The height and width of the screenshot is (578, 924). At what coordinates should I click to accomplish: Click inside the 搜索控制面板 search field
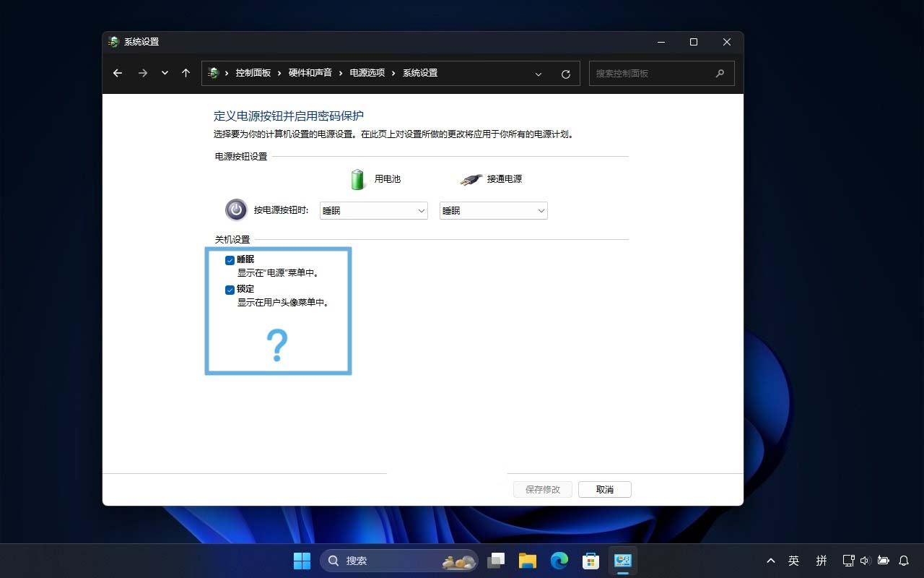[x=650, y=73]
